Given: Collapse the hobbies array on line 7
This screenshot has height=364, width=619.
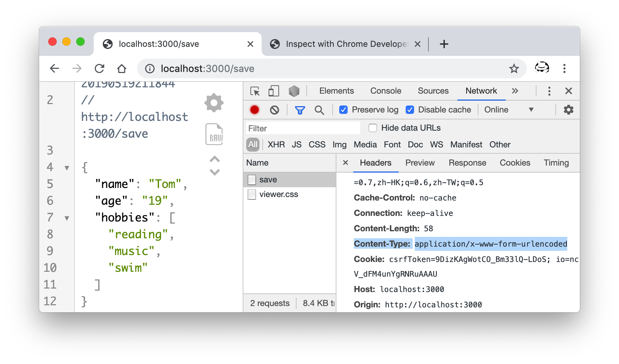Looking at the screenshot, I should [67, 218].
